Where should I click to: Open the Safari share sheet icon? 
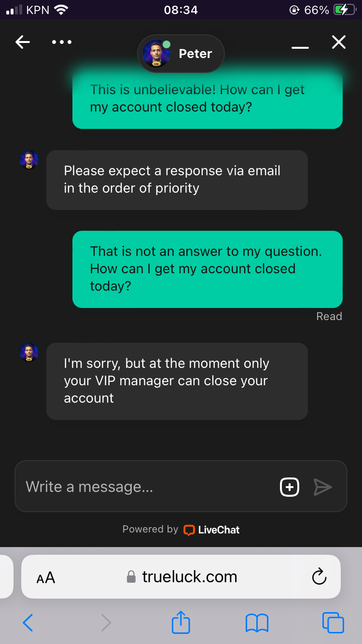[x=181, y=622]
